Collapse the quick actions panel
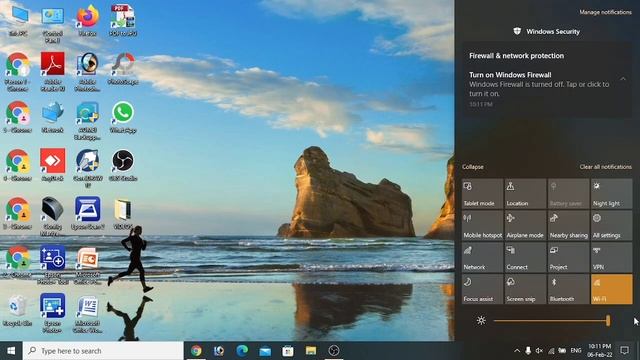This screenshot has width=640, height=360. click(x=473, y=167)
